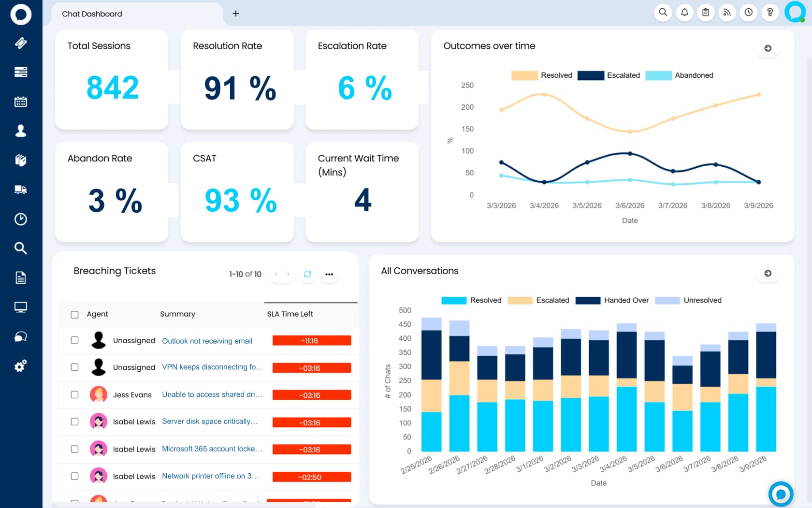Check the VPN keeps disconnecting row
Screen dimensions: 812x508
coord(74,367)
